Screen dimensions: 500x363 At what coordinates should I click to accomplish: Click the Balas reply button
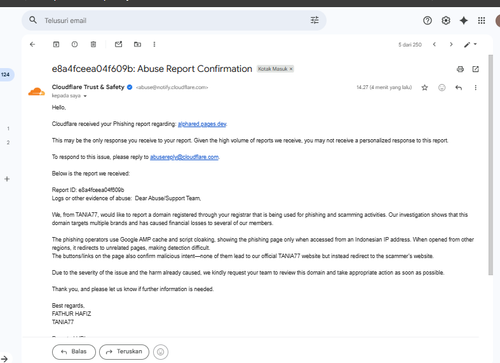point(74,352)
